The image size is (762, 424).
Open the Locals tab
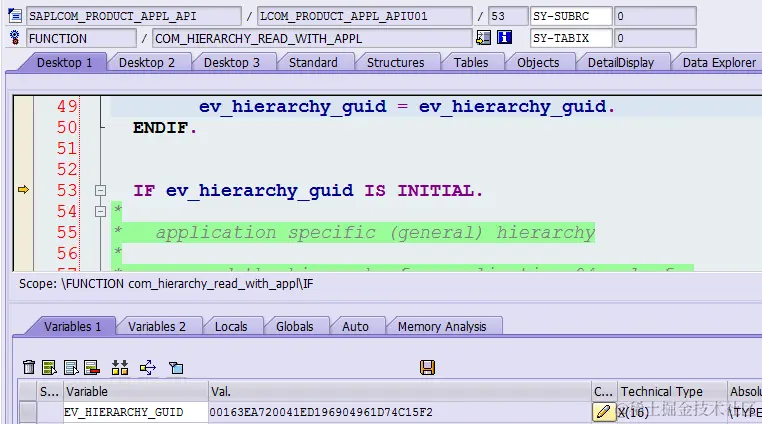point(231,327)
